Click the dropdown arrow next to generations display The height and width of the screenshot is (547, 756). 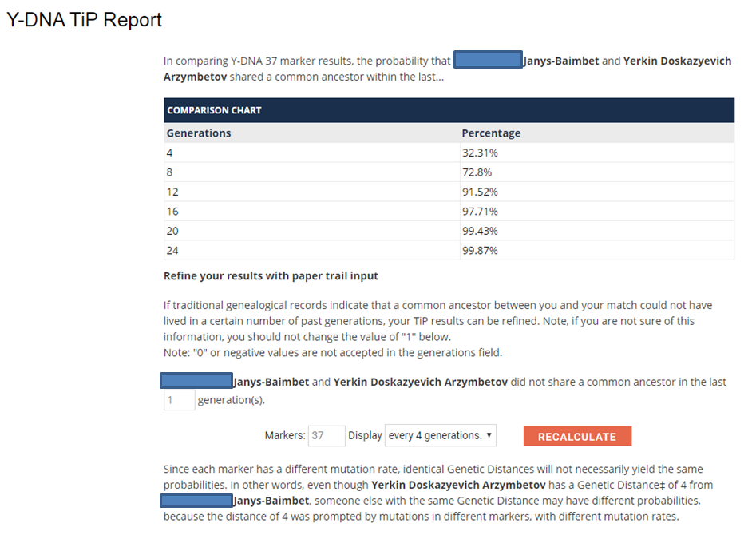(489, 435)
